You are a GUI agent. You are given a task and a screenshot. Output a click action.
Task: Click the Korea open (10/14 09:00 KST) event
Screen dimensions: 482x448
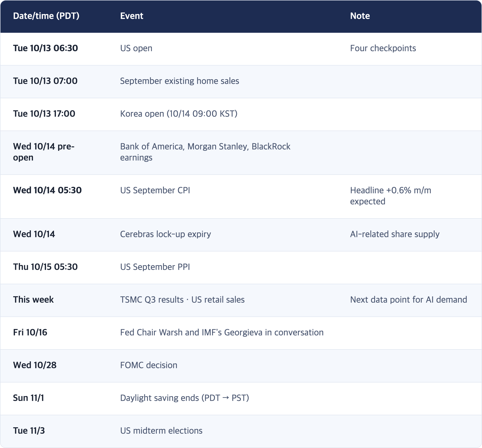179,114
